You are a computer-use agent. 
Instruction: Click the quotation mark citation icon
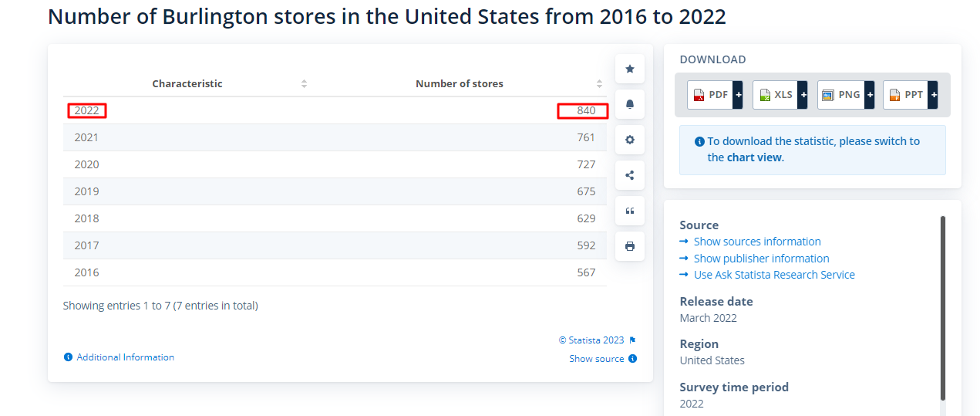[x=630, y=211]
